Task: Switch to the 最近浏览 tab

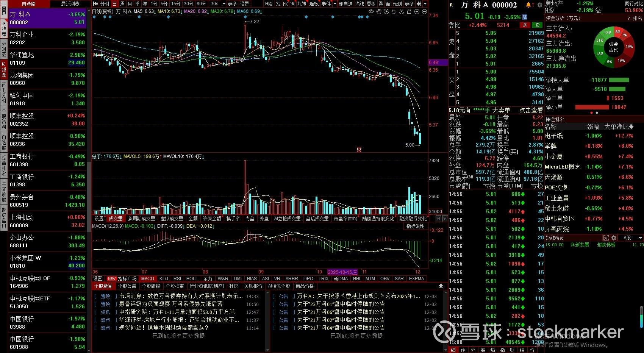Action: tap(70, 4)
